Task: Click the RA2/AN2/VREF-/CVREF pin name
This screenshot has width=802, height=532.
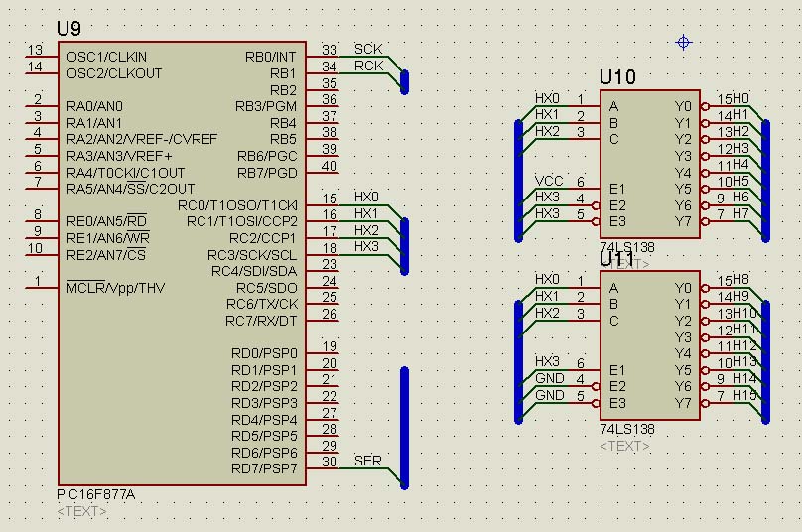Action: pyautogui.click(x=142, y=139)
